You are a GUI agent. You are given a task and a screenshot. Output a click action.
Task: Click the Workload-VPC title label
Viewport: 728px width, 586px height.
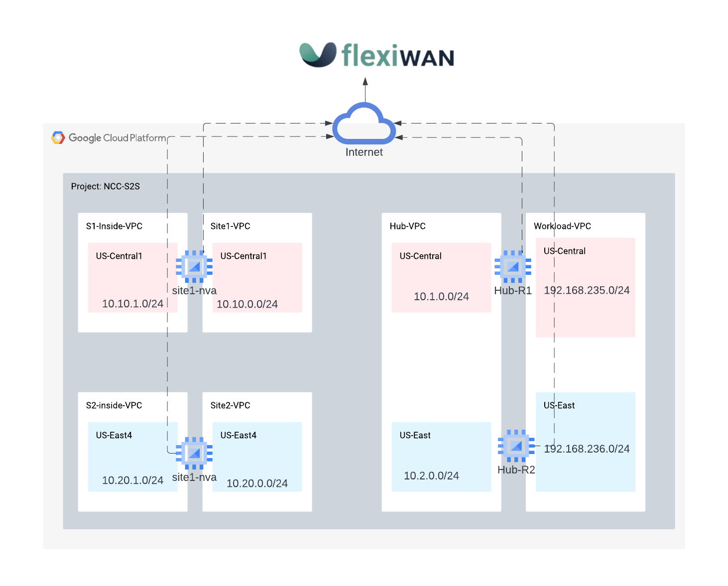[562, 226]
